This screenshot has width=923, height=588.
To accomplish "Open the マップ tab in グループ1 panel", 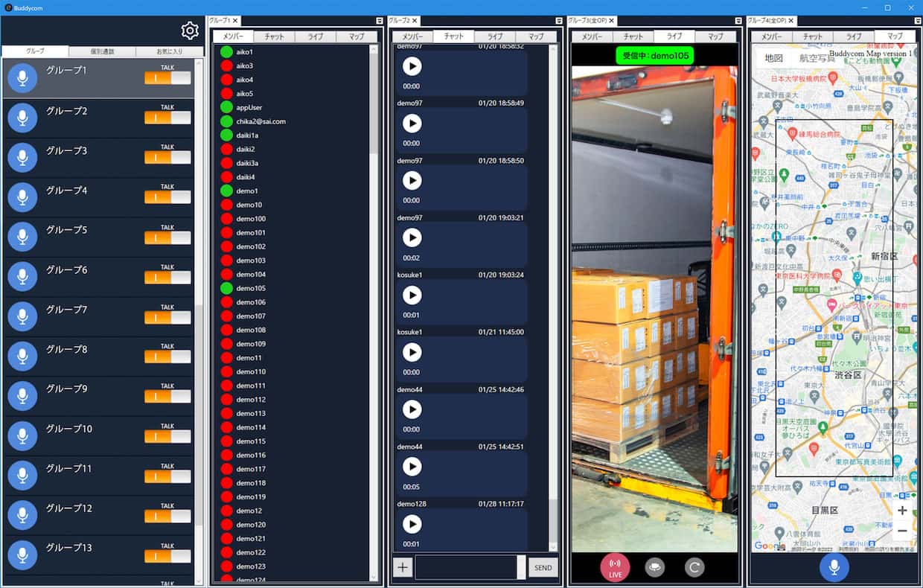I will [x=355, y=36].
